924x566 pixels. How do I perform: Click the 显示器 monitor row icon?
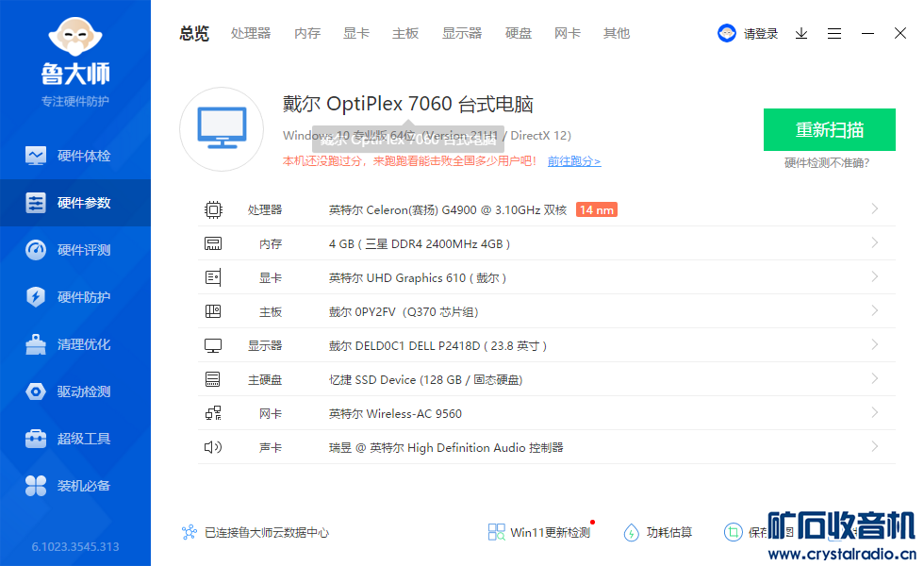[x=213, y=345]
